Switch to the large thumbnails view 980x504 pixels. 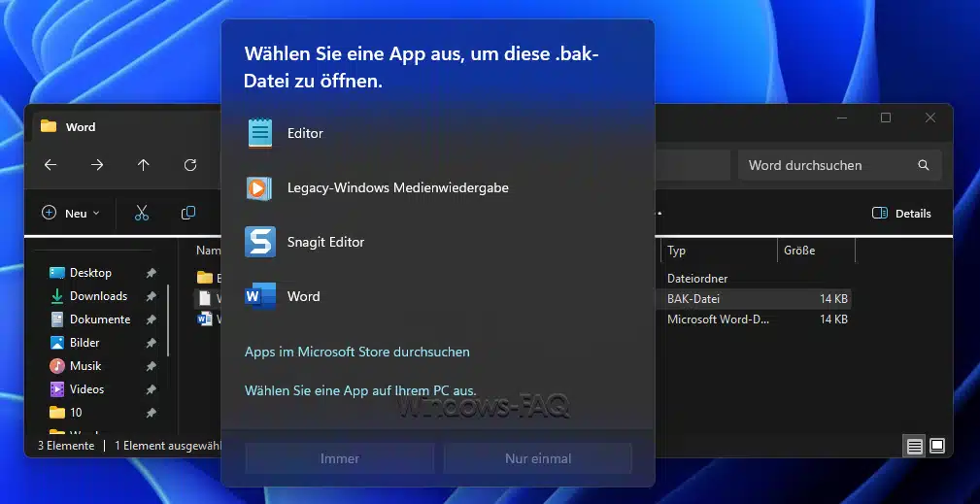tap(937, 446)
